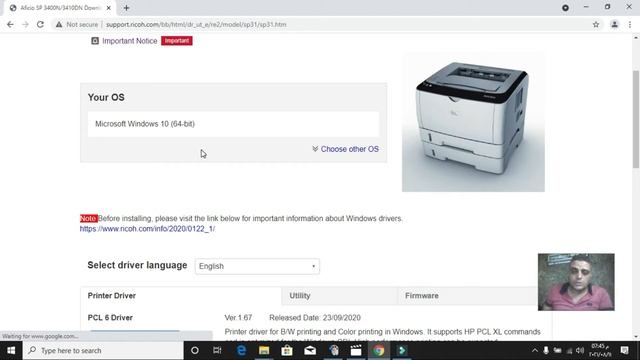Reload the Ricoh support page
The image size is (640, 360).
coord(40,24)
